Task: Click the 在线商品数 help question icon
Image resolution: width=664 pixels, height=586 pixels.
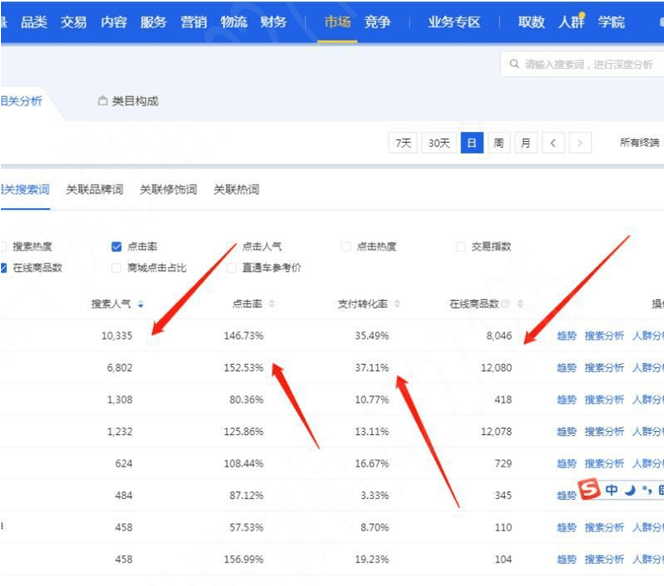Action: [506, 304]
